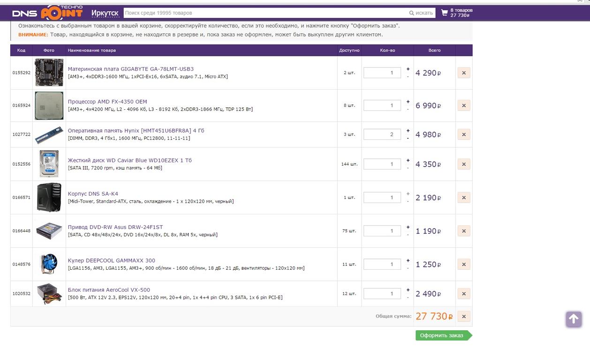Image resolution: width=590 pixels, height=364 pixels.
Task: Decrease quantity of AMD FX-4350 processor
Action: [x=408, y=109]
